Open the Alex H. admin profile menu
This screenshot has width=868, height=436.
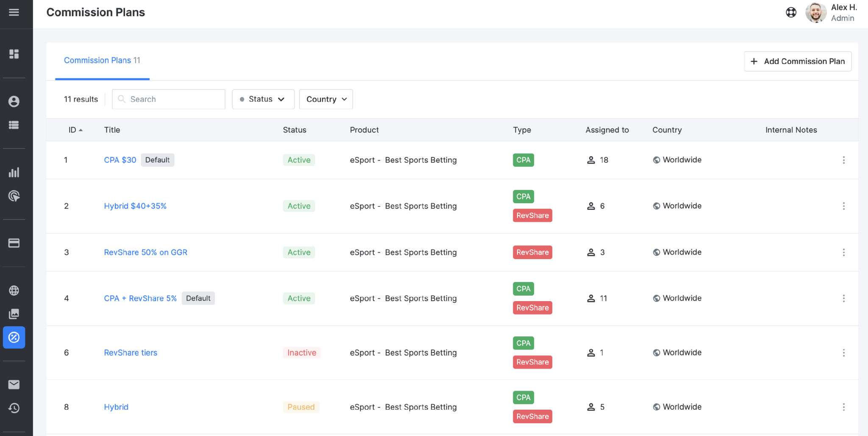click(831, 12)
